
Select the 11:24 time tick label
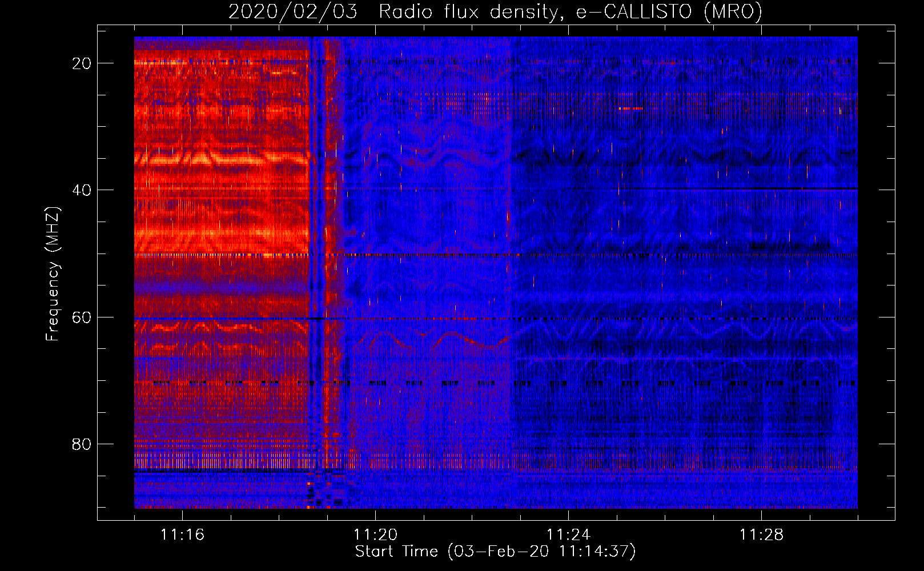click(x=568, y=535)
